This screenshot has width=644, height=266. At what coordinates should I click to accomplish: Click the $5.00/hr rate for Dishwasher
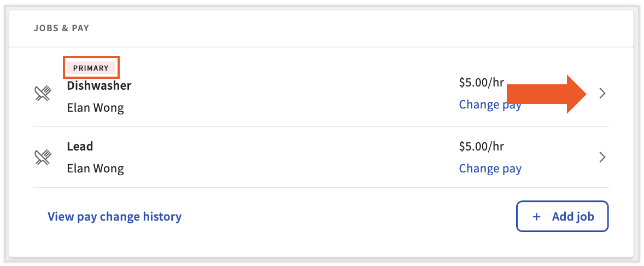[481, 83]
